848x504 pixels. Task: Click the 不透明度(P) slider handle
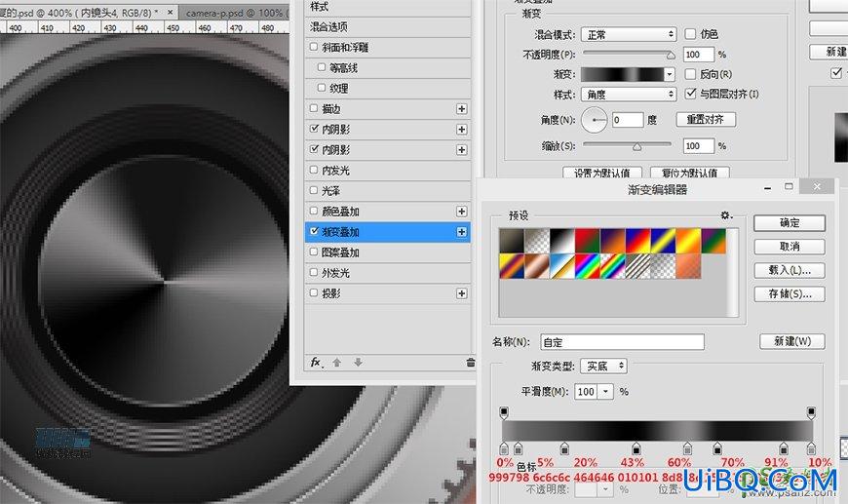click(x=671, y=56)
